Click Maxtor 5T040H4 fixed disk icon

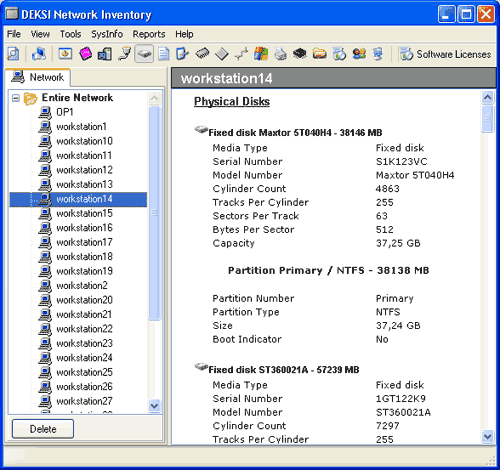[201, 130]
